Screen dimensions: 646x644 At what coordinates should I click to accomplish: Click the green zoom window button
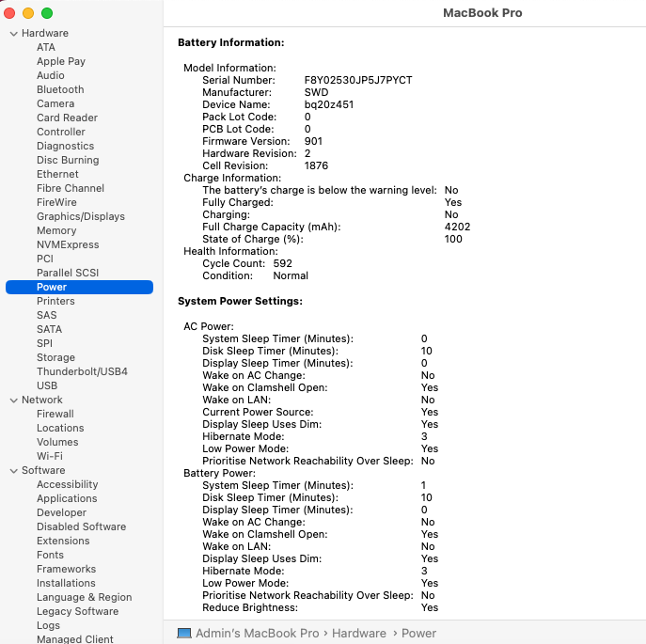(47, 13)
